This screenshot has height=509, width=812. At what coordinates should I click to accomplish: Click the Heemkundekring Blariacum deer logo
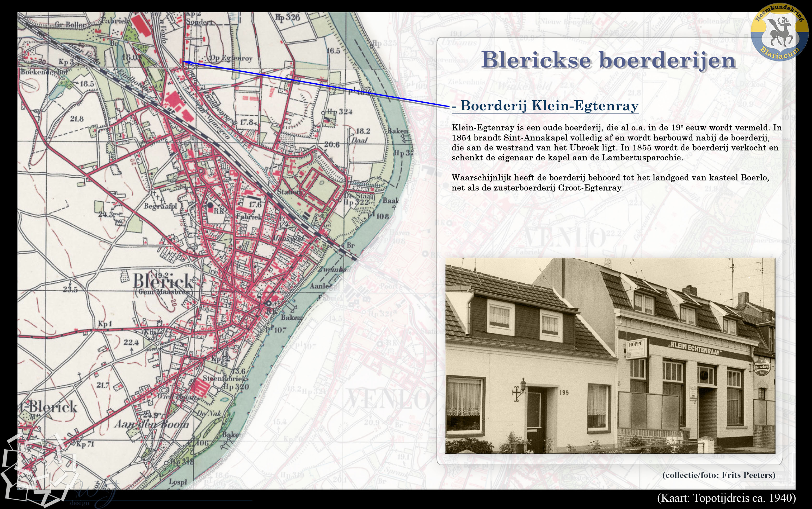(779, 33)
